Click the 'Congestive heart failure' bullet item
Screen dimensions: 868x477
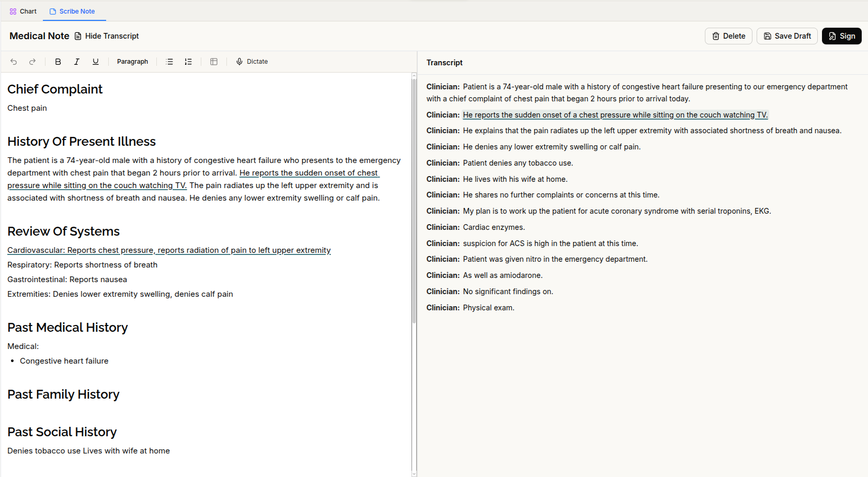click(x=64, y=361)
